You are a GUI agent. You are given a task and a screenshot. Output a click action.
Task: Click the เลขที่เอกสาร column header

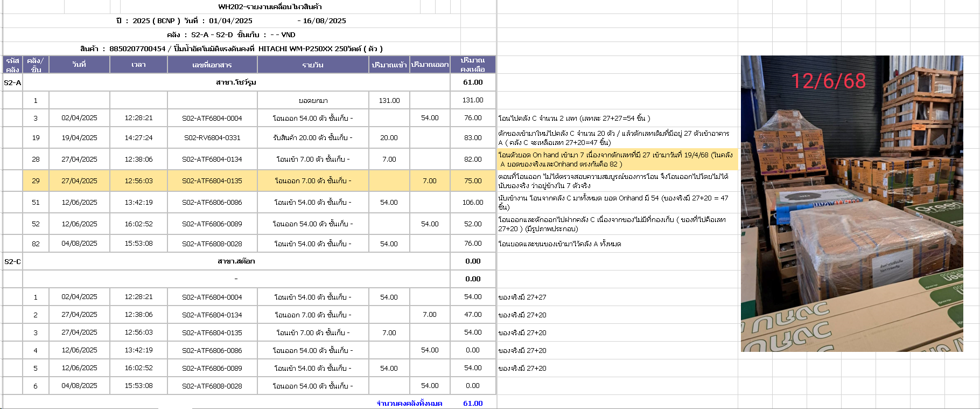tap(212, 65)
